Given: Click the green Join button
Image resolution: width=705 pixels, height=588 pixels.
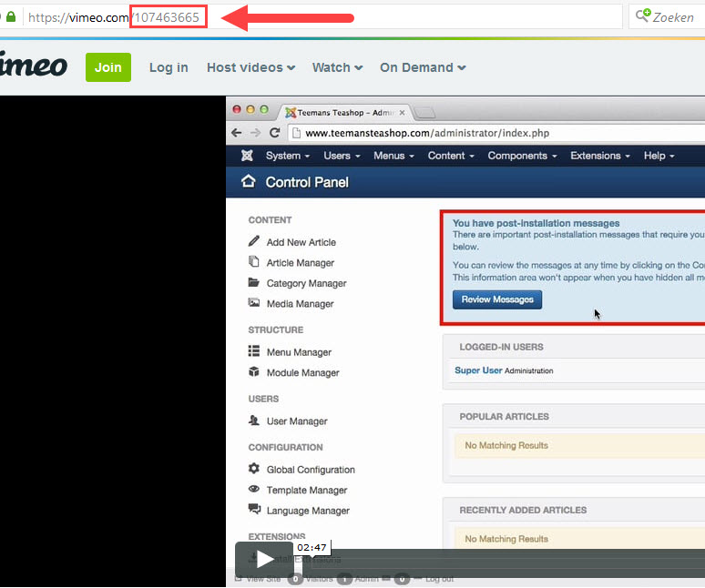Looking at the screenshot, I should [x=108, y=67].
